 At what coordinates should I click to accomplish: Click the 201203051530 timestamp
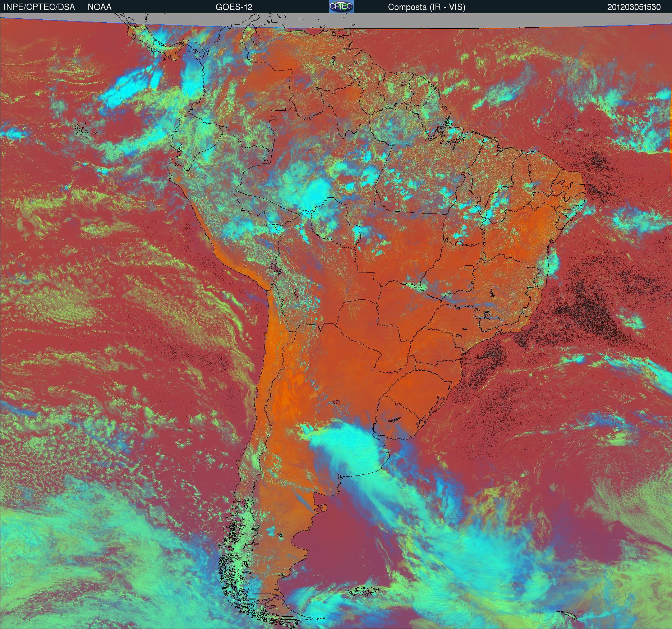pyautogui.click(x=634, y=7)
